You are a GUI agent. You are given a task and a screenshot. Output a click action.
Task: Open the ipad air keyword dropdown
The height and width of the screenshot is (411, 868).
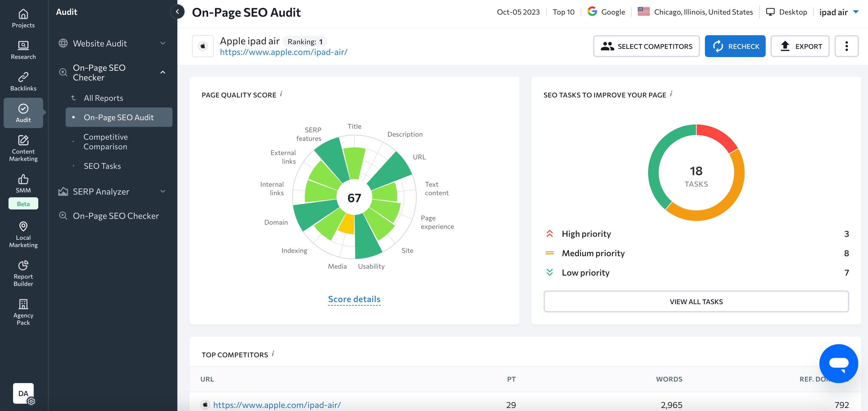click(x=839, y=12)
